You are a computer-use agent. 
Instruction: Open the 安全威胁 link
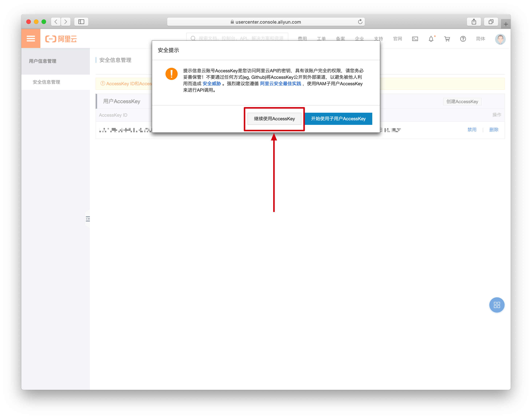(212, 84)
